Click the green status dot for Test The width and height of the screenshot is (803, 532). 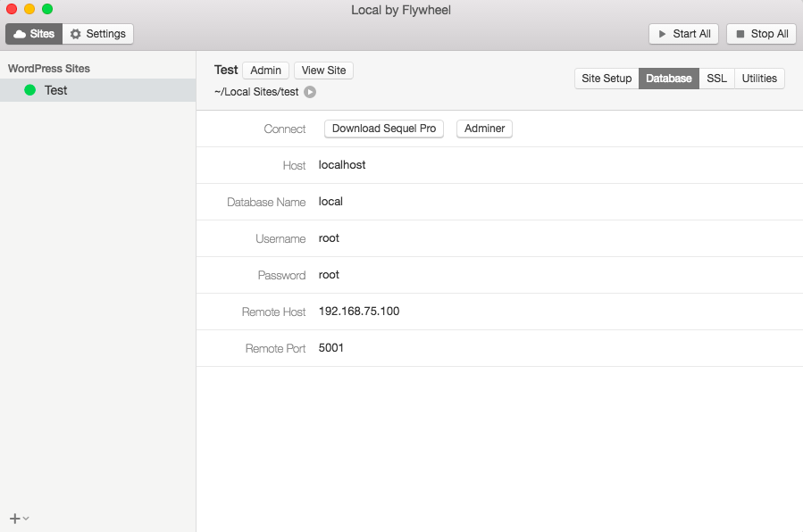(30, 90)
